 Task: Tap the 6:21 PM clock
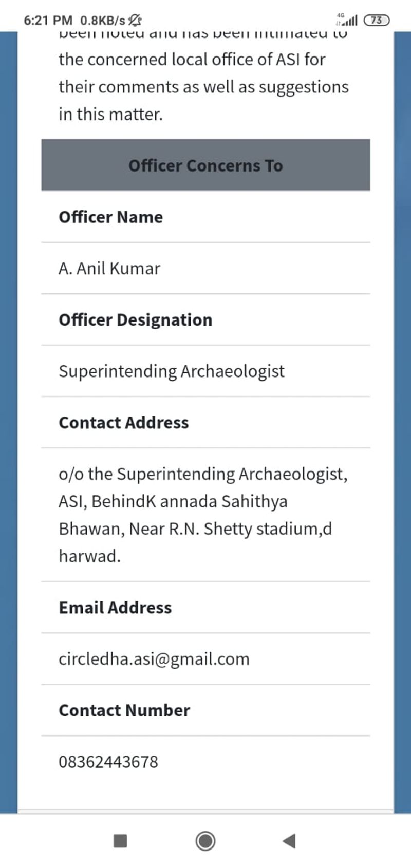coord(48,20)
